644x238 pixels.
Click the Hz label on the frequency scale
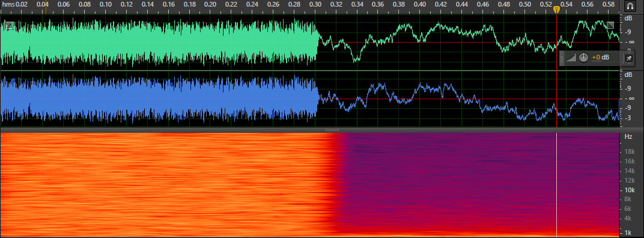[628, 136]
